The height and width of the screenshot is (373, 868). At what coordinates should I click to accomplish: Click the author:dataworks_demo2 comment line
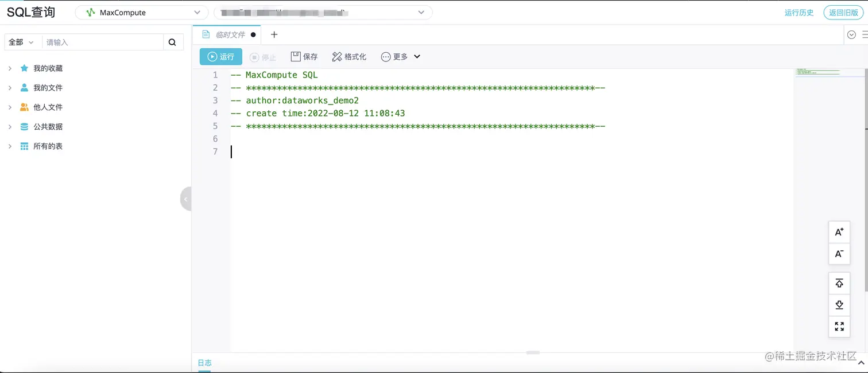tap(294, 100)
